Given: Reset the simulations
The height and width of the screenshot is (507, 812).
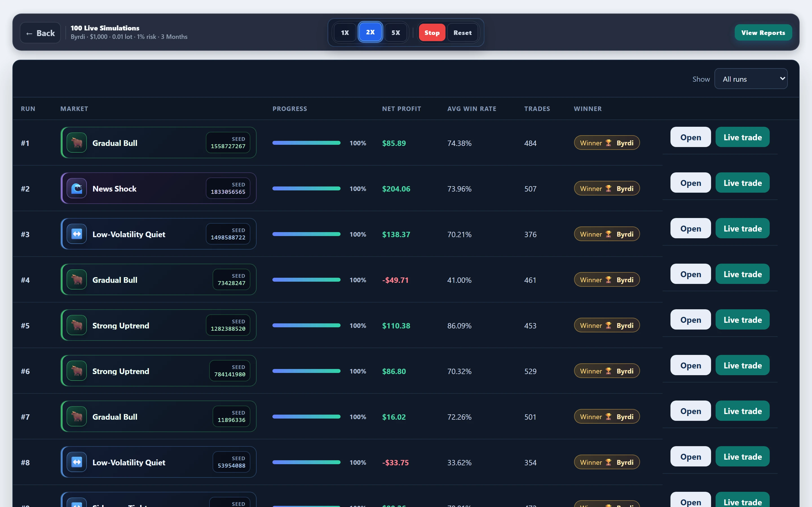Looking at the screenshot, I should (x=462, y=32).
